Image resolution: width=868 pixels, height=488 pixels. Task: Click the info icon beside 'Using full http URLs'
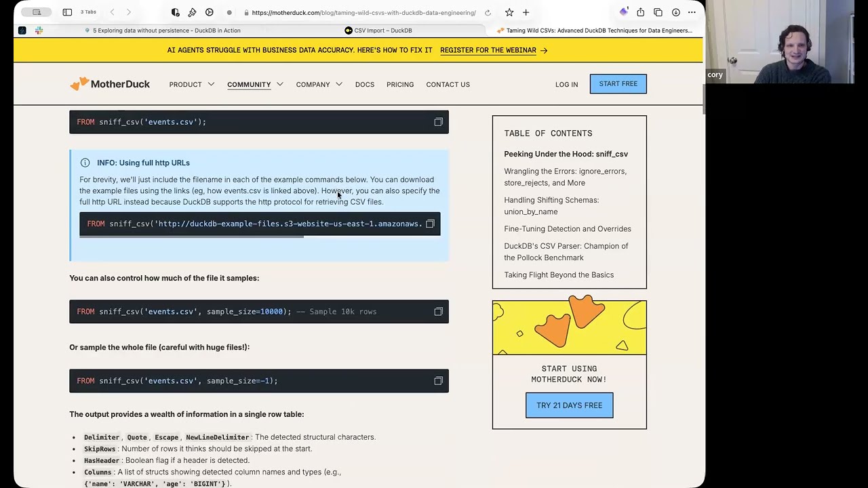click(x=85, y=163)
